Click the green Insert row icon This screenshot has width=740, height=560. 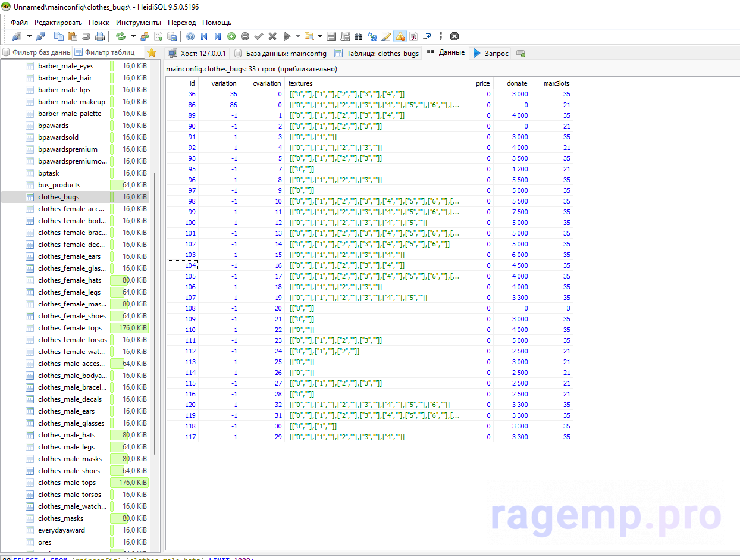(x=231, y=36)
